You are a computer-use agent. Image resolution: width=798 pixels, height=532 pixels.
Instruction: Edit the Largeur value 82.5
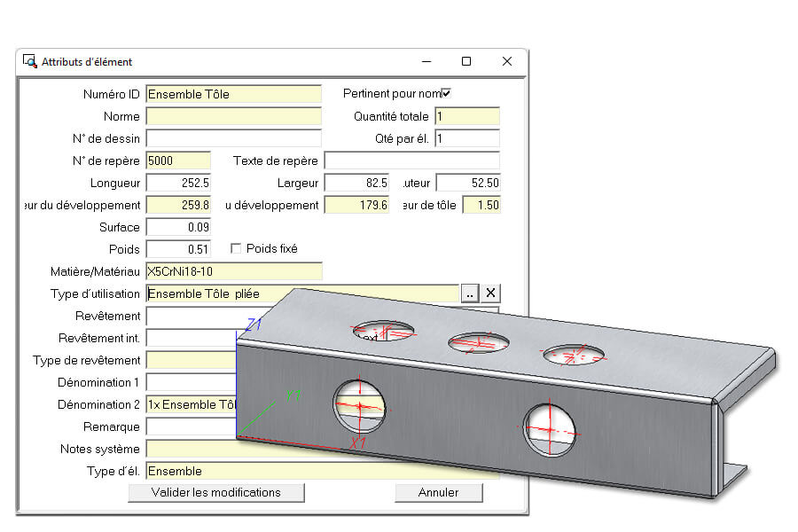click(356, 183)
